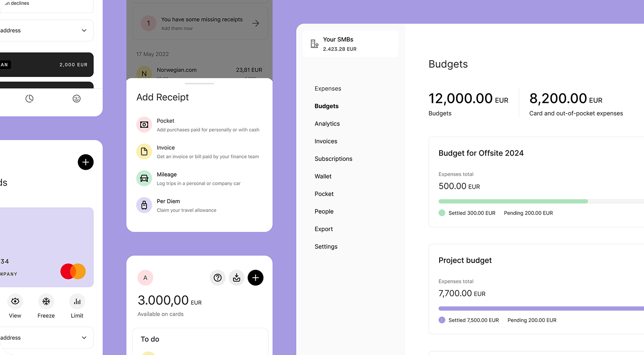Click the 12,000.00 EUR Budgets total

point(468,99)
